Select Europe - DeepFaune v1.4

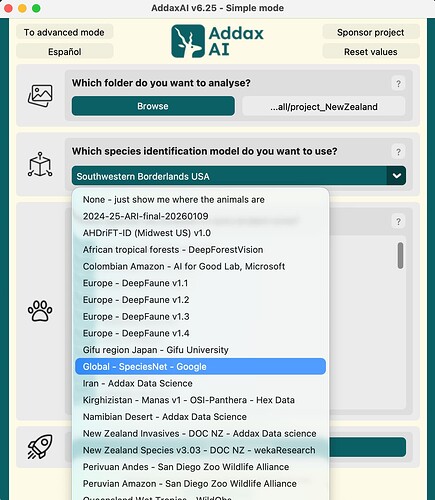point(200,333)
